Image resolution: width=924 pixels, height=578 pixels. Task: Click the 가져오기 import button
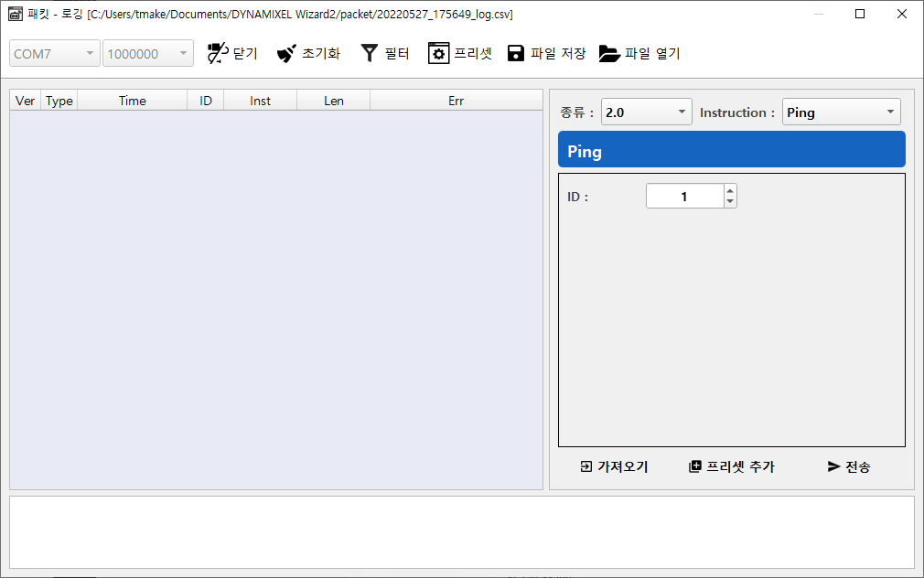614,466
